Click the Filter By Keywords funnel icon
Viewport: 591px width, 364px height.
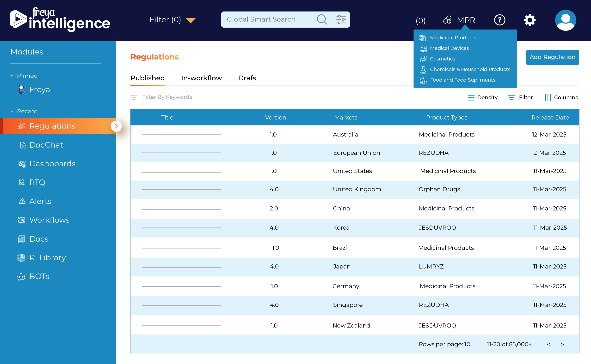[x=134, y=97]
